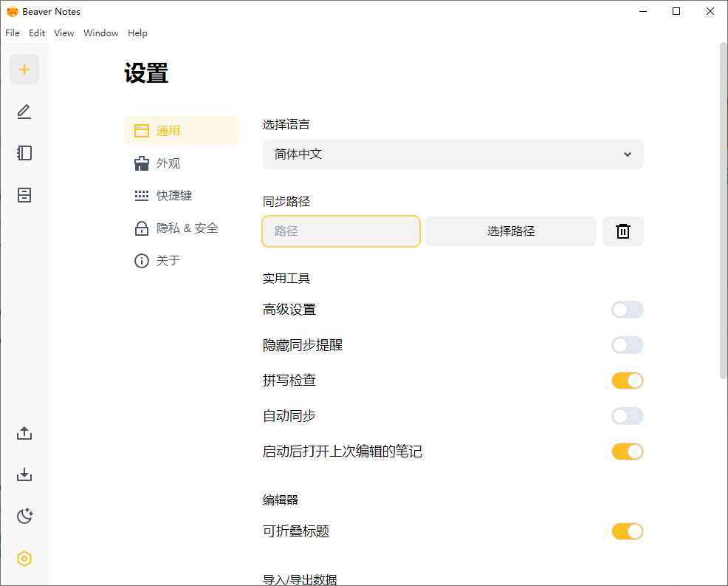Viewport: 728px width, 586px height.
Task: Click the import notes download icon
Action: tap(24, 474)
